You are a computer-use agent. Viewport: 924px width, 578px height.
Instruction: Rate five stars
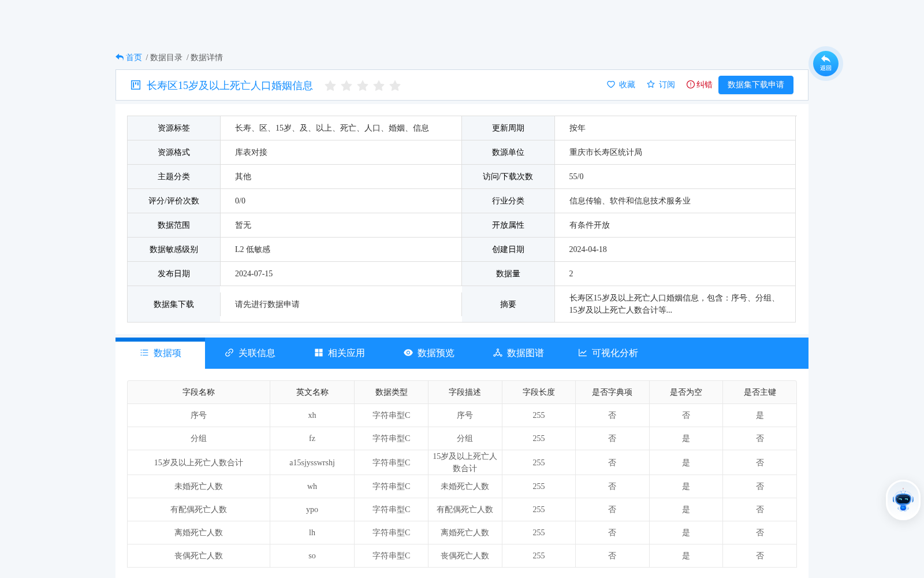tap(395, 86)
